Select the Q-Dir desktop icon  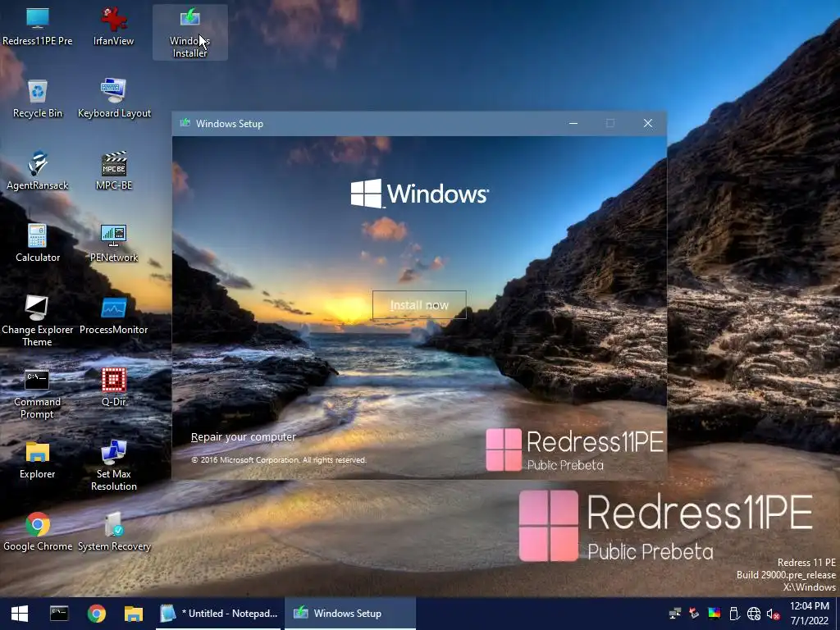113,387
